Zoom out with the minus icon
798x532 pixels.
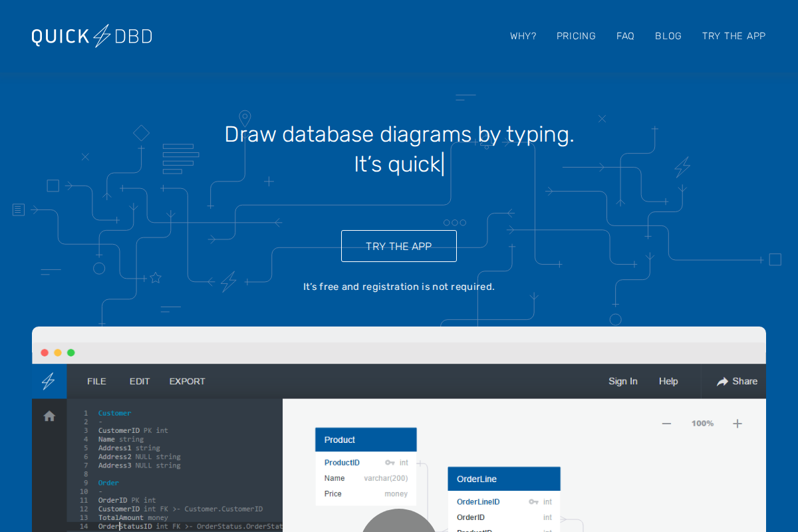click(x=666, y=424)
